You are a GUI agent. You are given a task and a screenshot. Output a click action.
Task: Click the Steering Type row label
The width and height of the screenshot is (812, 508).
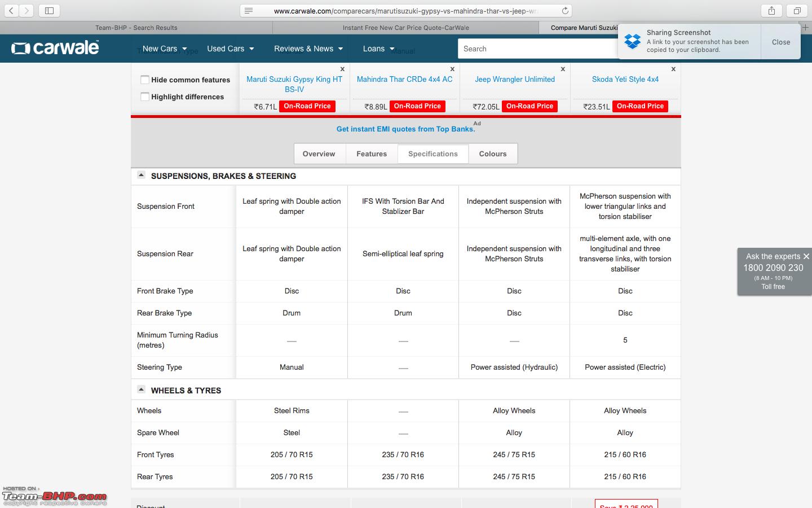point(160,367)
